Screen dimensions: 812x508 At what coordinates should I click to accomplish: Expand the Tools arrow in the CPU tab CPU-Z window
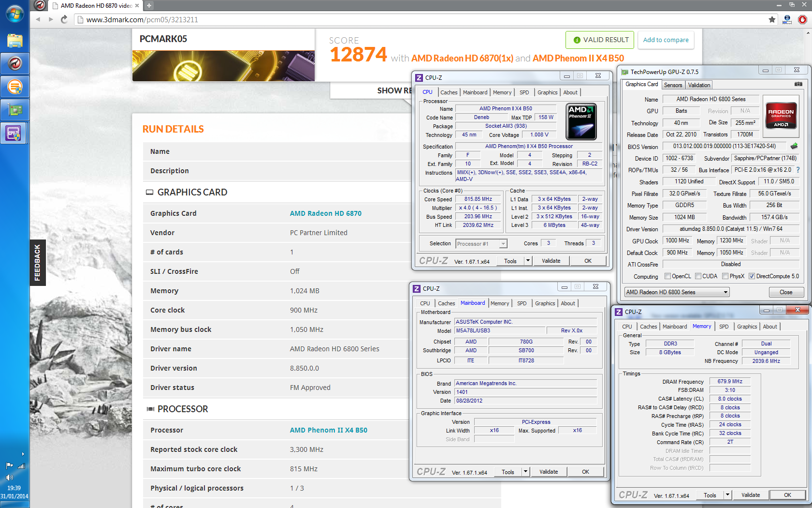pyautogui.click(x=528, y=261)
